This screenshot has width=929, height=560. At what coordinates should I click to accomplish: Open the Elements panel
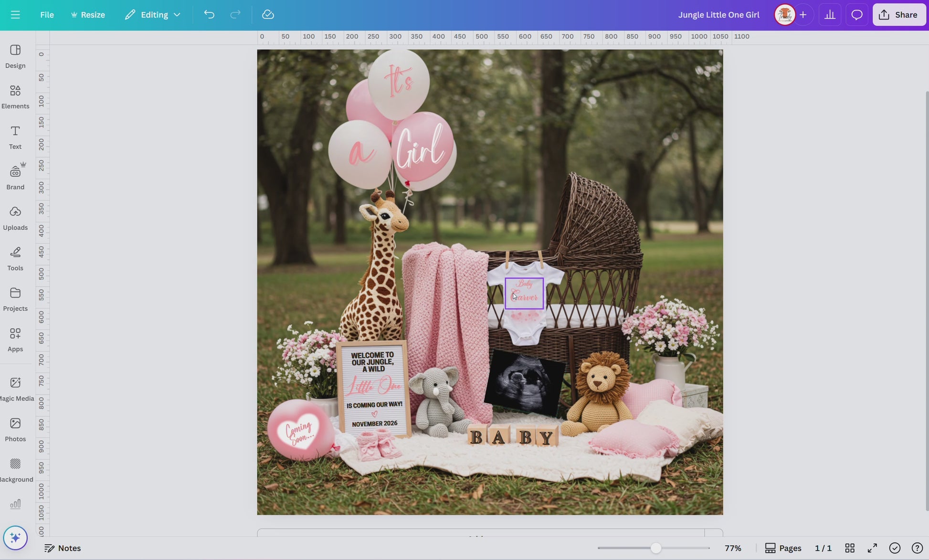click(15, 97)
